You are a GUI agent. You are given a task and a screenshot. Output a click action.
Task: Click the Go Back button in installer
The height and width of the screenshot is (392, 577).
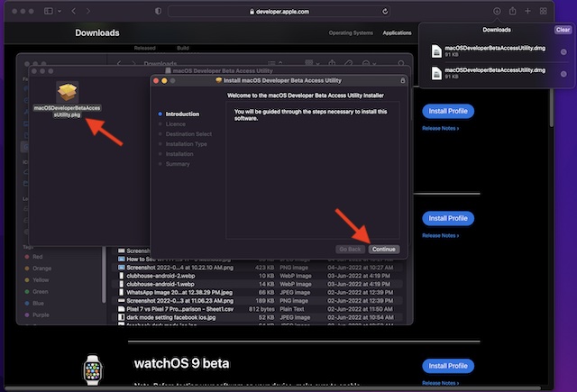[350, 250]
